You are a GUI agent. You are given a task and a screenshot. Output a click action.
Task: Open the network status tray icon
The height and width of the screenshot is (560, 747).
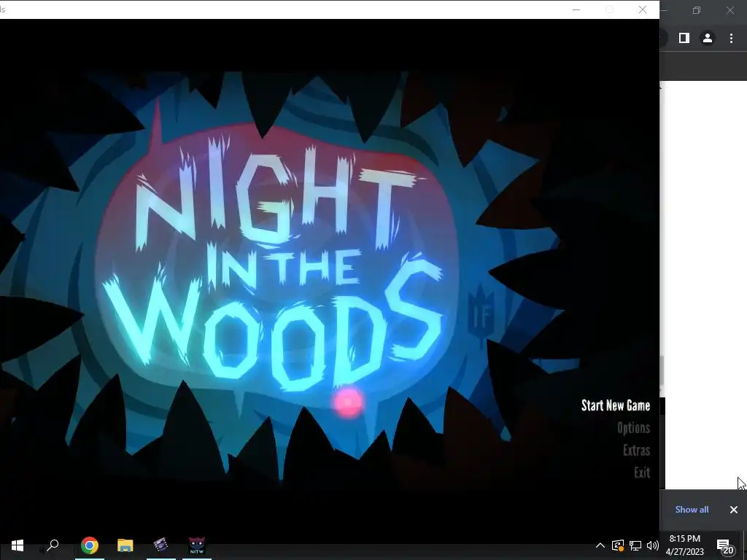(x=635, y=545)
